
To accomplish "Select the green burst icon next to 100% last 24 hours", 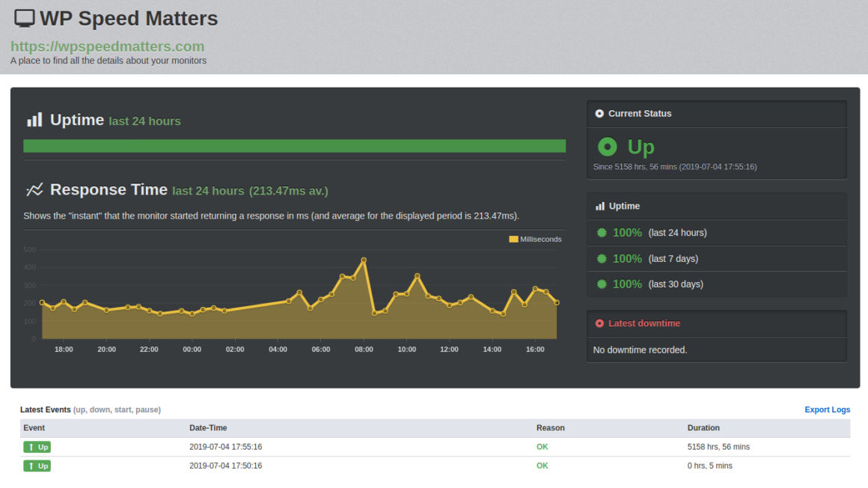I will 601,232.
